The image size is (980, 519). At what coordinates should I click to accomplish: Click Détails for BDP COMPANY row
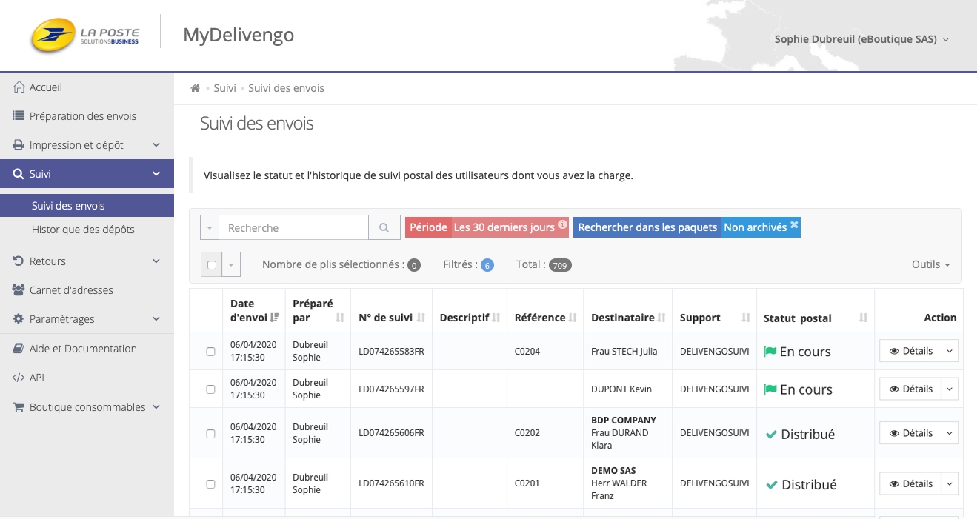pos(910,433)
